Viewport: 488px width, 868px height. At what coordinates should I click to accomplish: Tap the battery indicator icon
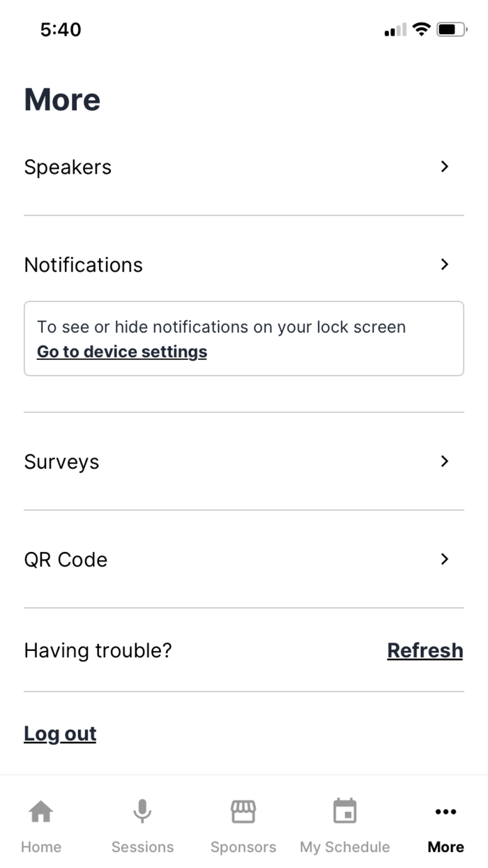point(452,29)
